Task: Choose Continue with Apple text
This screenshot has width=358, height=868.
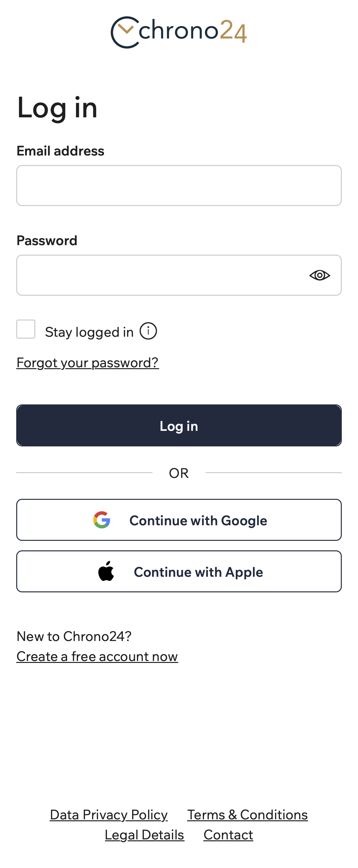Action: coord(198,572)
